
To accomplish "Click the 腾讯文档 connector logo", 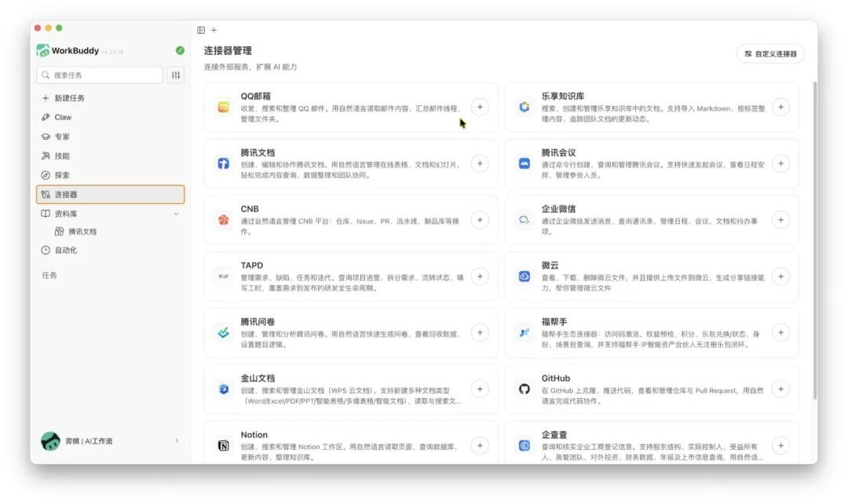I will [x=223, y=163].
